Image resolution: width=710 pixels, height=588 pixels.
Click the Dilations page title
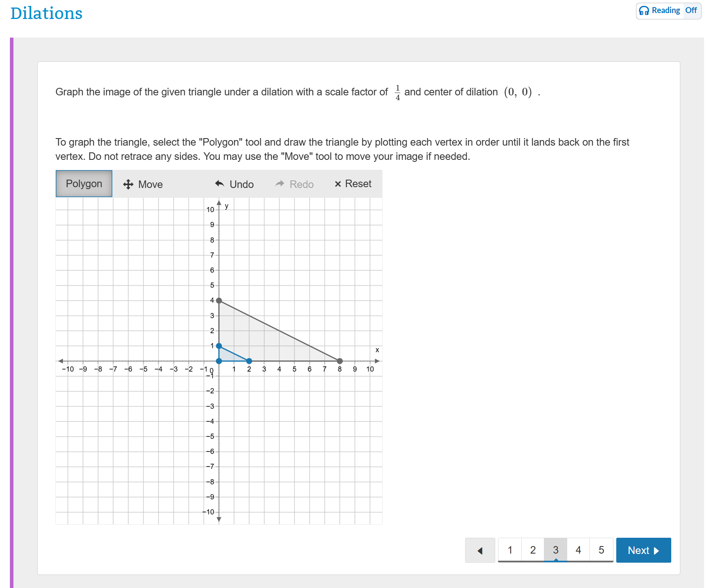(46, 13)
